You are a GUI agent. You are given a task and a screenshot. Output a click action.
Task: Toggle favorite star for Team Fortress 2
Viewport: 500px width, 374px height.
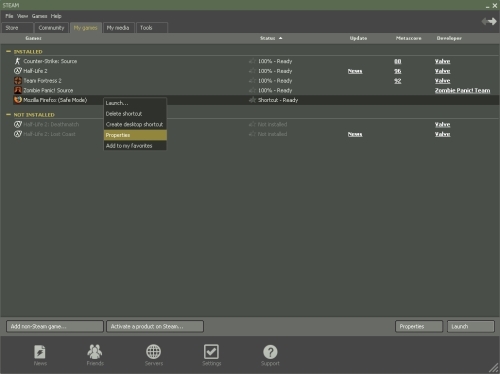tap(252, 80)
